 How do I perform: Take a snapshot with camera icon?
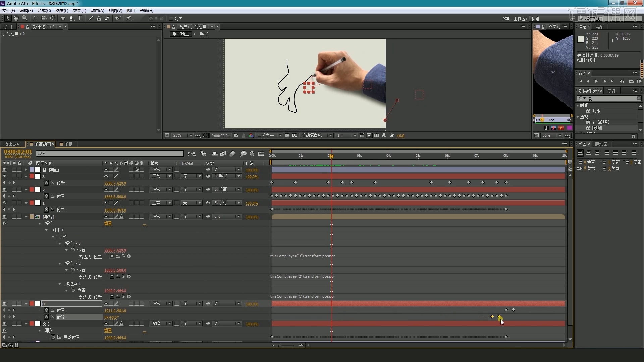click(x=236, y=136)
